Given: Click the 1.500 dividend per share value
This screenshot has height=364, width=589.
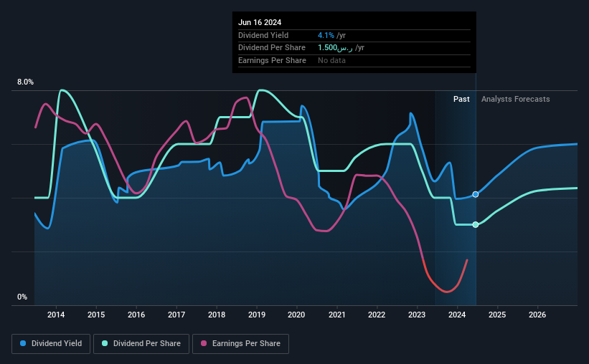Looking at the screenshot, I should point(335,48).
